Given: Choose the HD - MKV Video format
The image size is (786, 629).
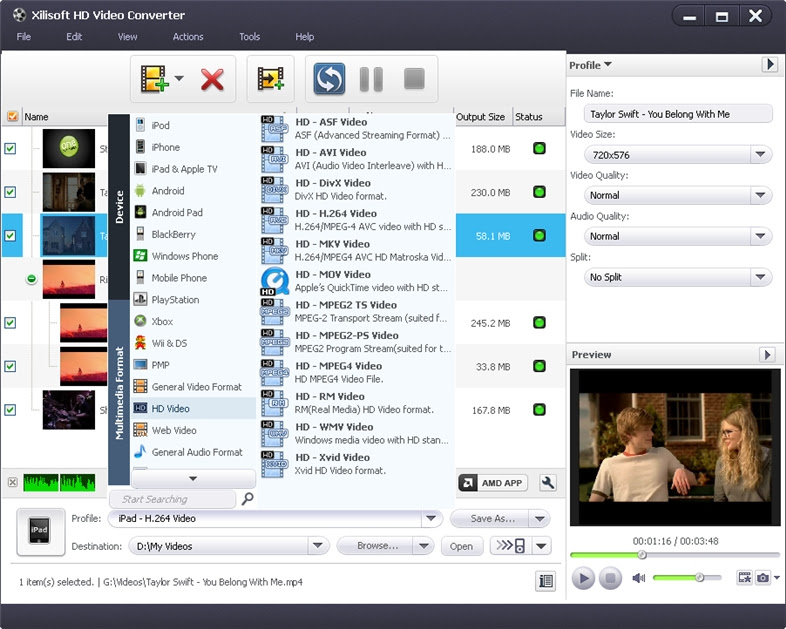Looking at the screenshot, I should pos(356,250).
